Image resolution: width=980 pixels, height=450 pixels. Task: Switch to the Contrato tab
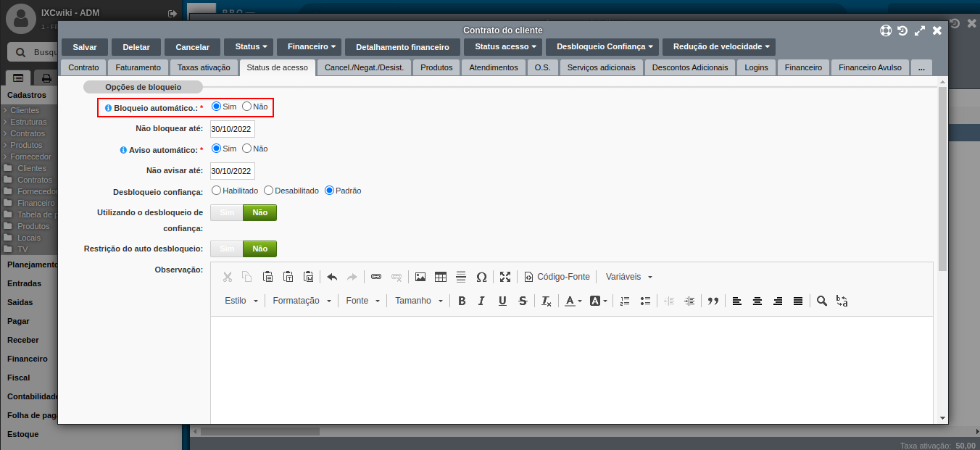tap(83, 67)
